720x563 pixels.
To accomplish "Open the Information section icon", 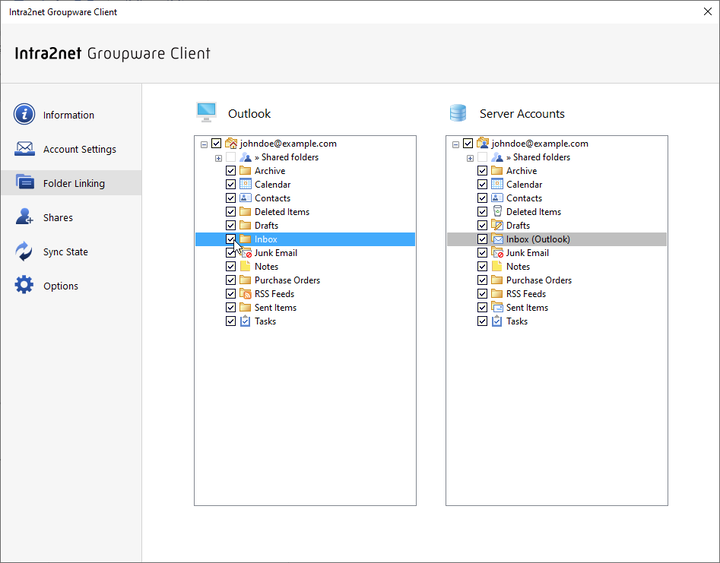I will point(24,114).
